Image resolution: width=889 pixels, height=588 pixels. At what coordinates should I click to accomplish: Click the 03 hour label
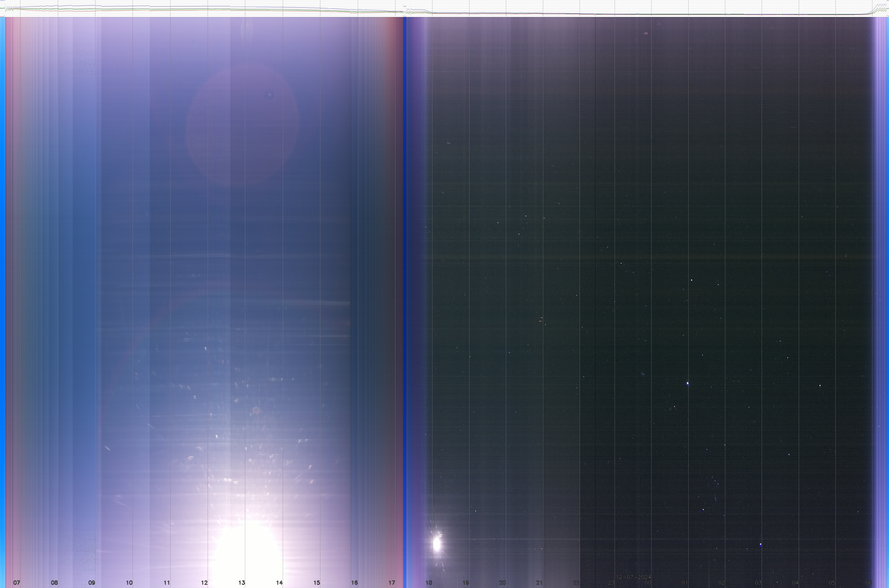(758, 582)
